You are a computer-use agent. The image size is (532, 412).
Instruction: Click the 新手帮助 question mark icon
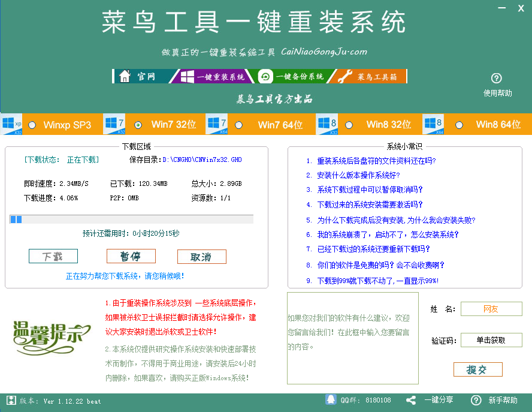(476, 400)
